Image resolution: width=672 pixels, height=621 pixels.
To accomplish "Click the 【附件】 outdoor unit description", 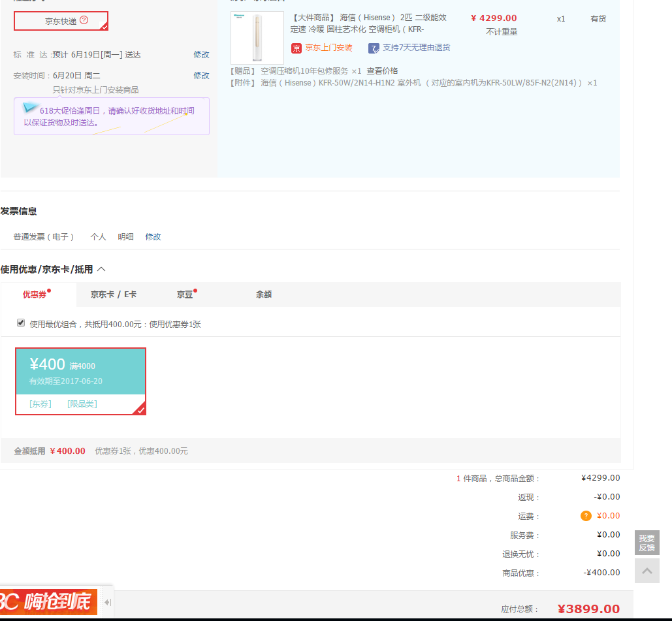I will click(413, 83).
